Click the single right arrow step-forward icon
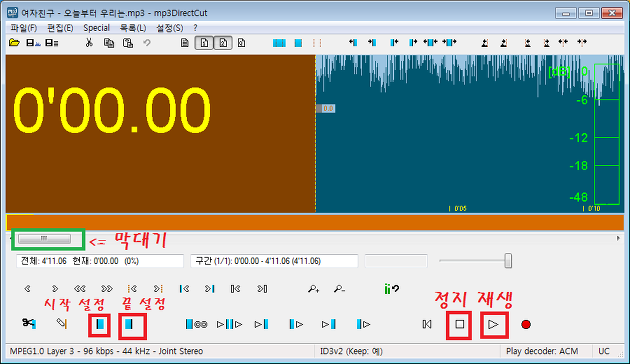Viewport: 630px width, 364px height. point(55,288)
